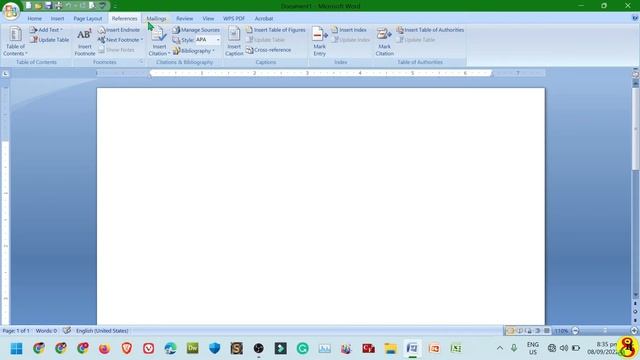
Task: Switch to the Home tab
Action: pos(34,18)
